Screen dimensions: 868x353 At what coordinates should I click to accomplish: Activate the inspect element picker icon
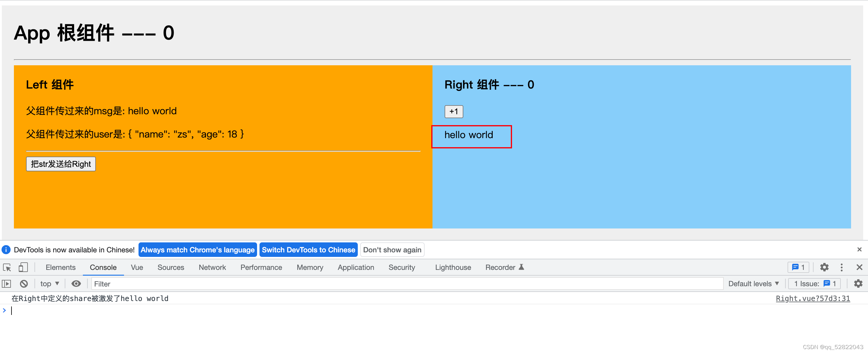(x=7, y=267)
